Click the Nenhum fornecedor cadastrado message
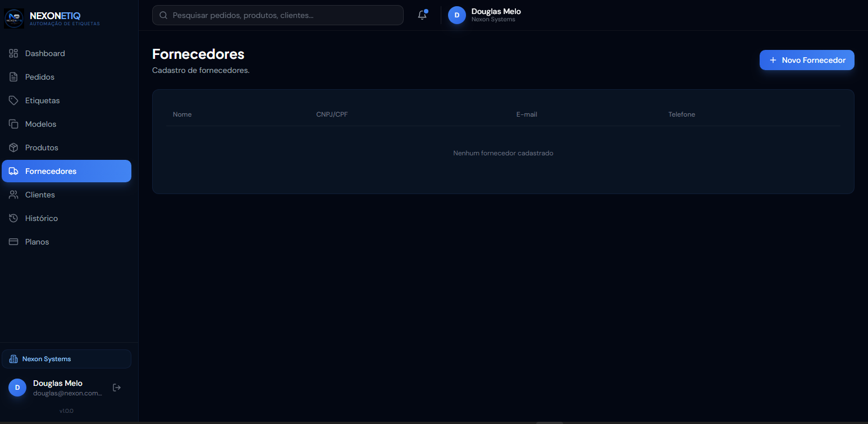 [503, 153]
